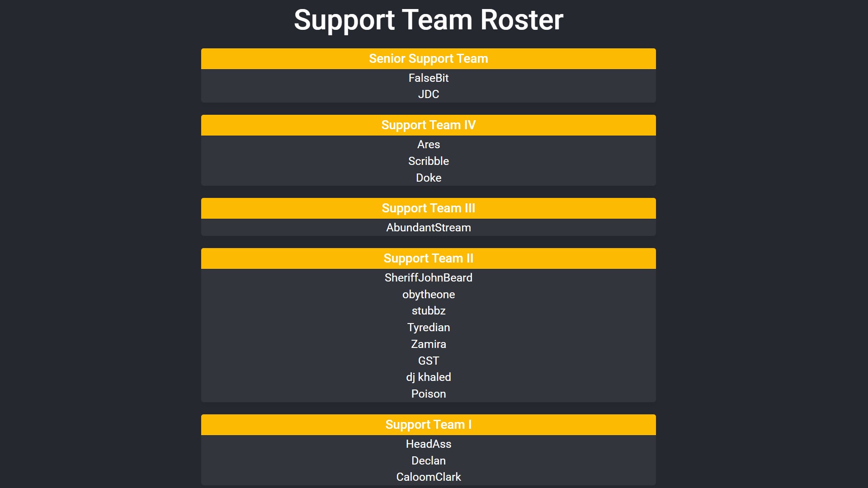This screenshot has height=488, width=868.
Task: Select dj khaled in Team II
Action: [428, 377]
